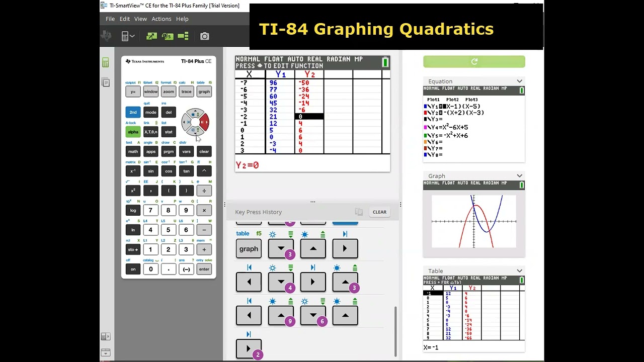Click the calculator enter key

click(x=204, y=269)
